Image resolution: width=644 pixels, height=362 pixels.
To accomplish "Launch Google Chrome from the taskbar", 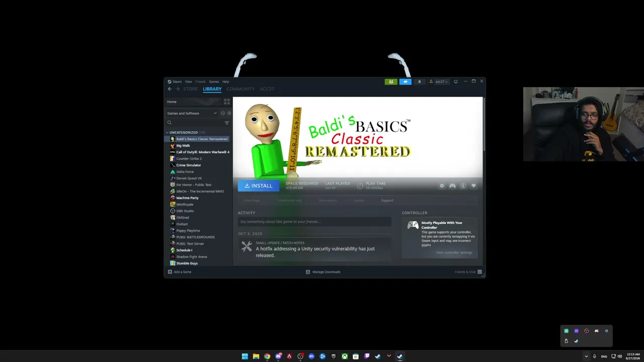I will tap(267, 356).
